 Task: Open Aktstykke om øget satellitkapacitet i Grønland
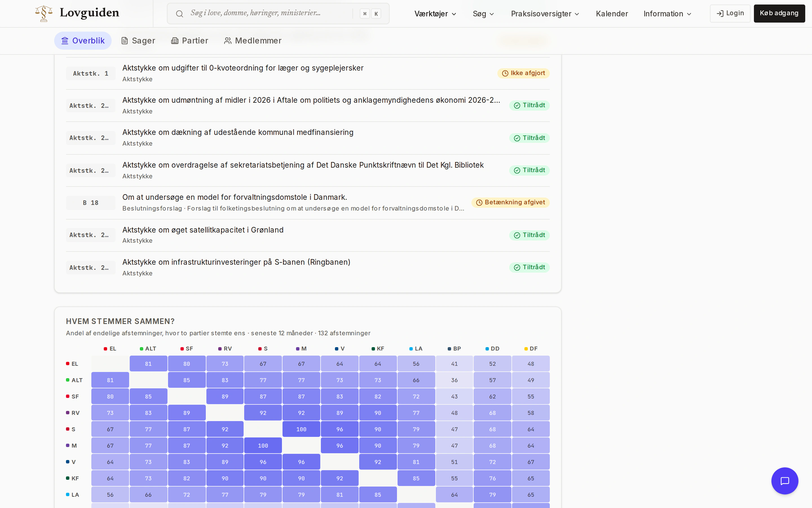[308, 235]
